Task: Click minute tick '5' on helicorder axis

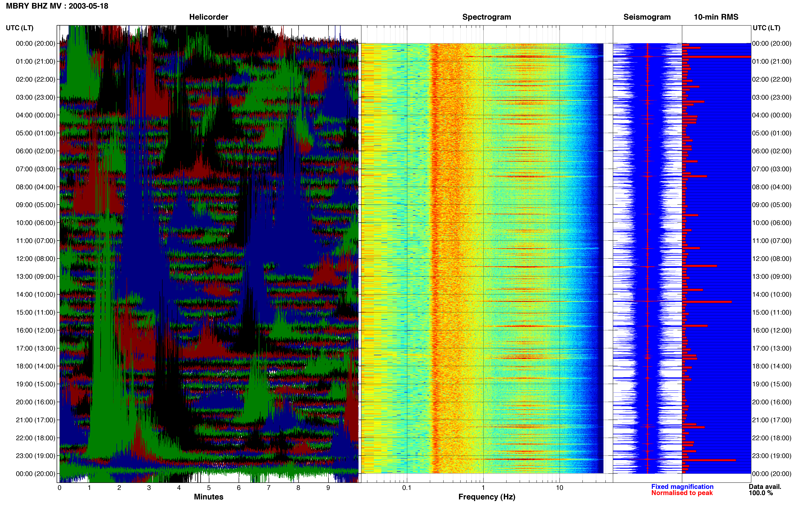Action: pos(209,488)
